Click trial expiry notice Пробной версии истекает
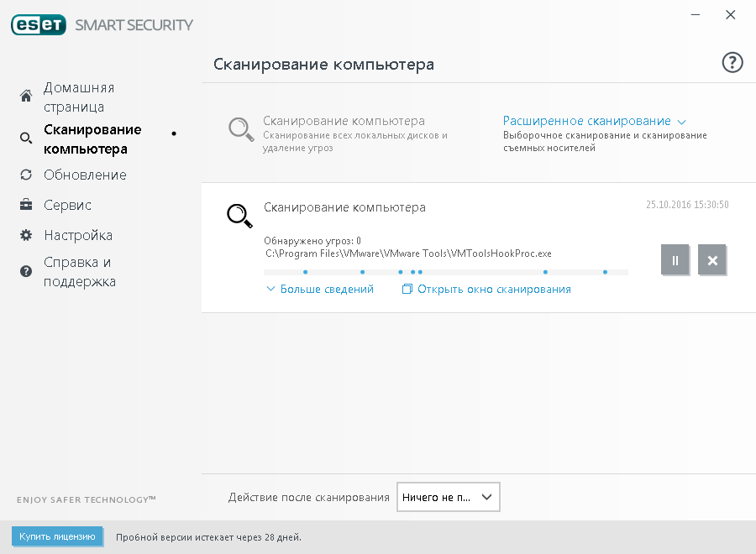The image size is (756, 554). pos(209,537)
